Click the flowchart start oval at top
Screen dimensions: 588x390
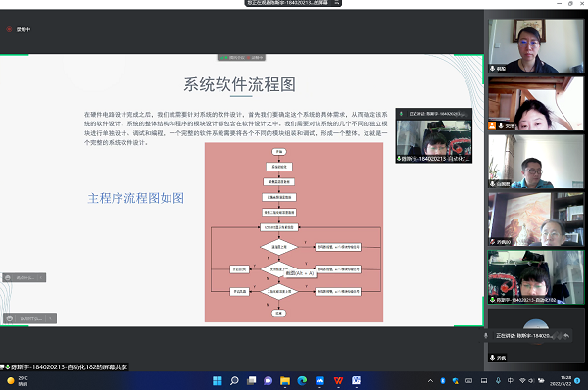[279, 152]
